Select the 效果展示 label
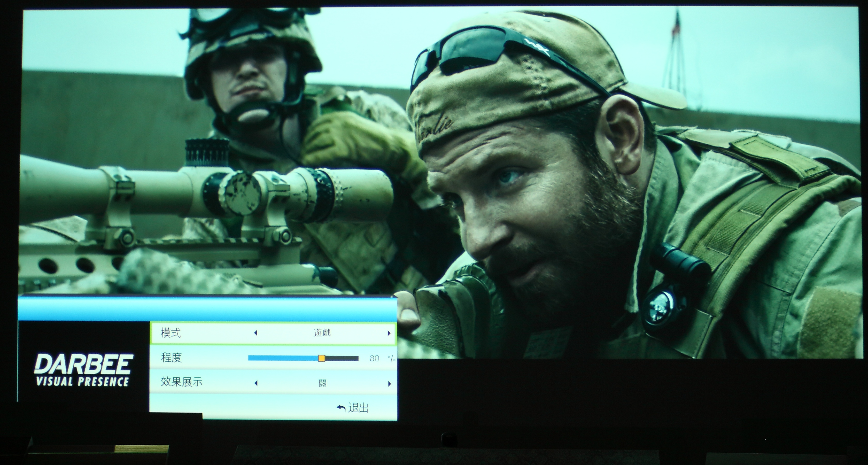 (x=181, y=382)
